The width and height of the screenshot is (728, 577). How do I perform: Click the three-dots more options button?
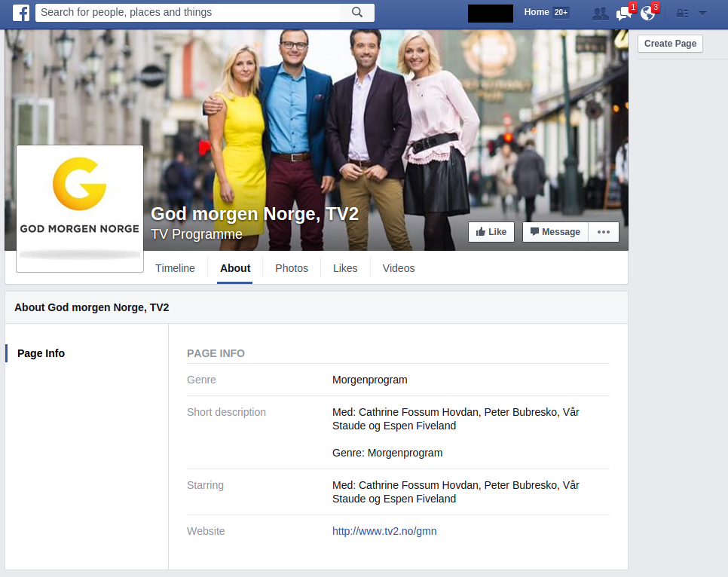(x=604, y=232)
